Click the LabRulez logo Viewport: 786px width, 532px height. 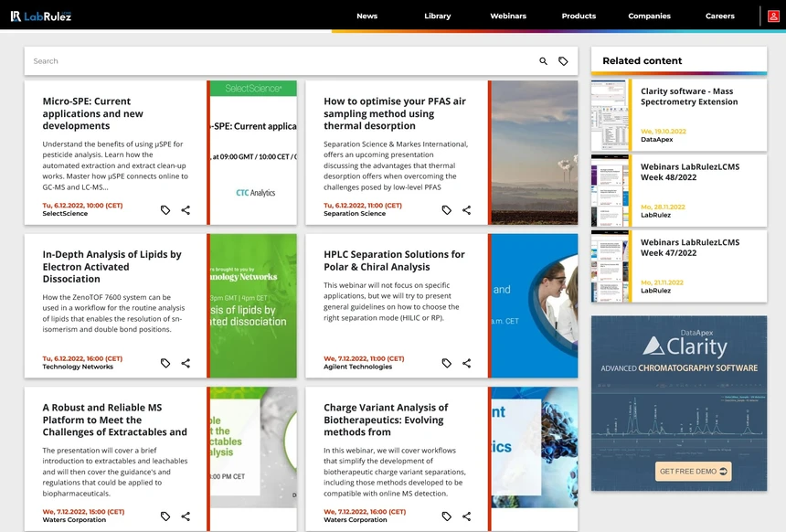coord(41,16)
